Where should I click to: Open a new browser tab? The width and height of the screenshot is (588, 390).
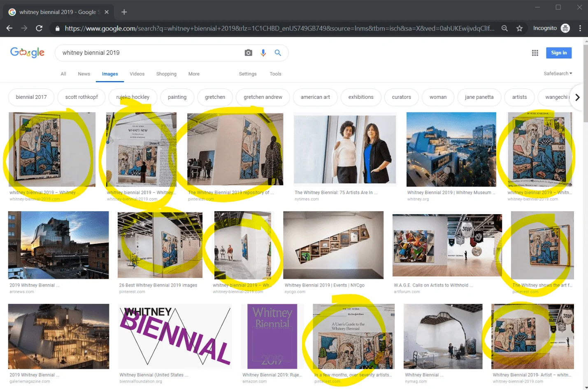[x=124, y=12]
